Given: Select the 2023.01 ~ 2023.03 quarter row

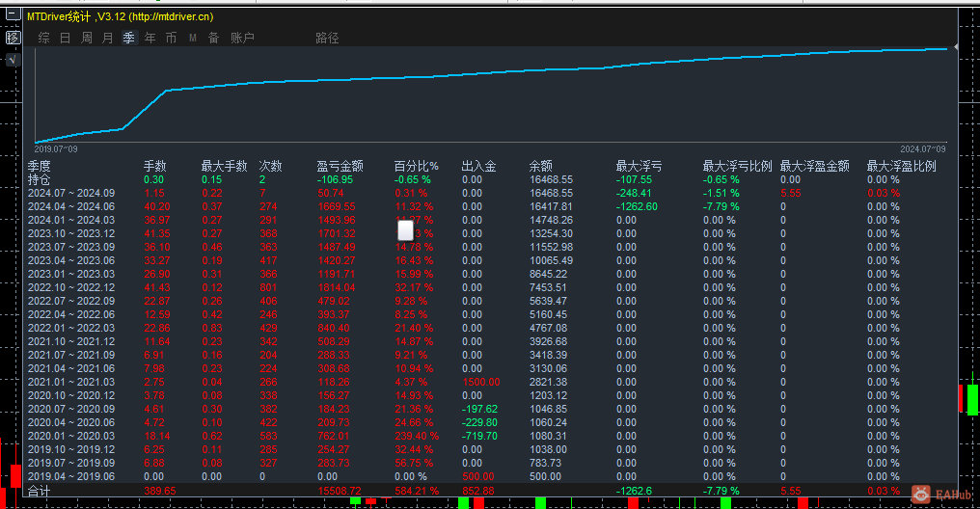Looking at the screenshot, I should point(489,274).
